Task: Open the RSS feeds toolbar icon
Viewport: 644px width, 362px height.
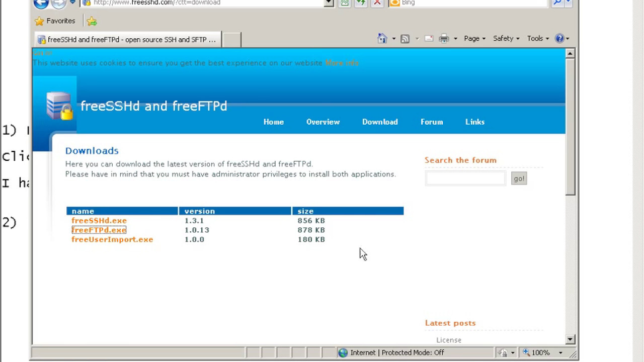Action: pos(405,39)
